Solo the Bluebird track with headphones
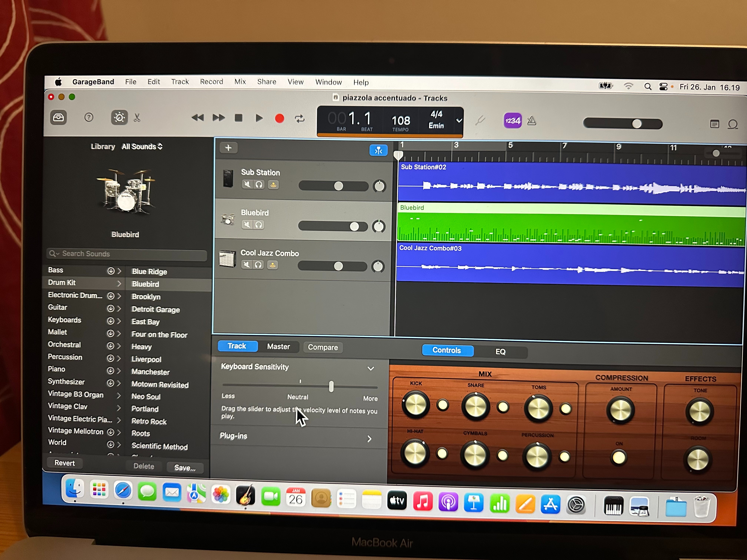 (259, 224)
